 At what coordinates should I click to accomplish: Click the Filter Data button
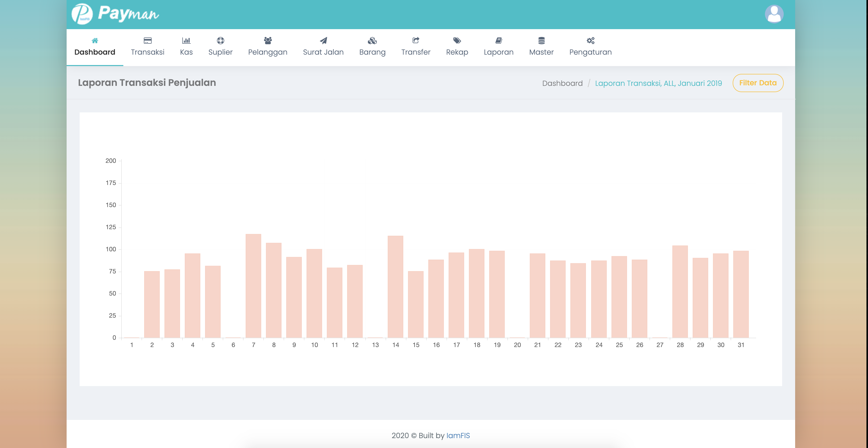pos(757,83)
